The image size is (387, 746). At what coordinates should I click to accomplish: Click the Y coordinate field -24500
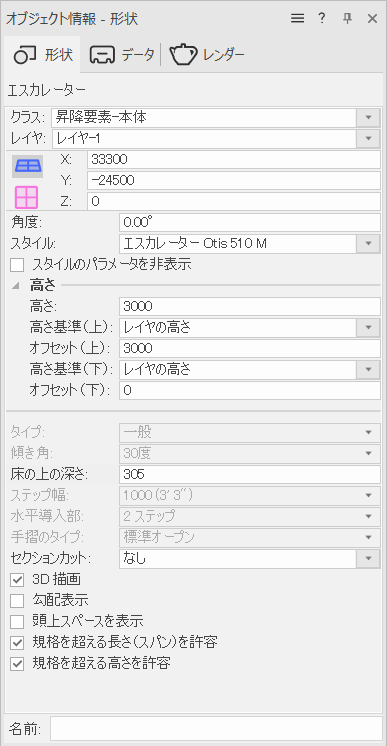(x=234, y=180)
